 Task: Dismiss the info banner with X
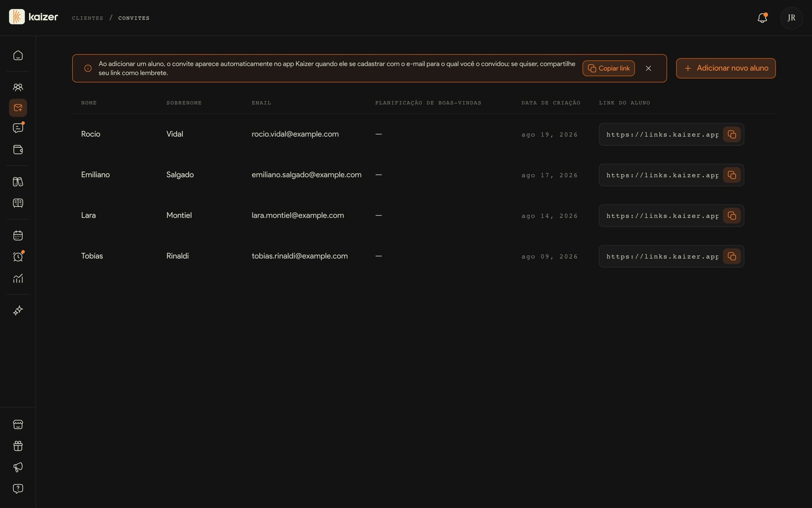(648, 68)
